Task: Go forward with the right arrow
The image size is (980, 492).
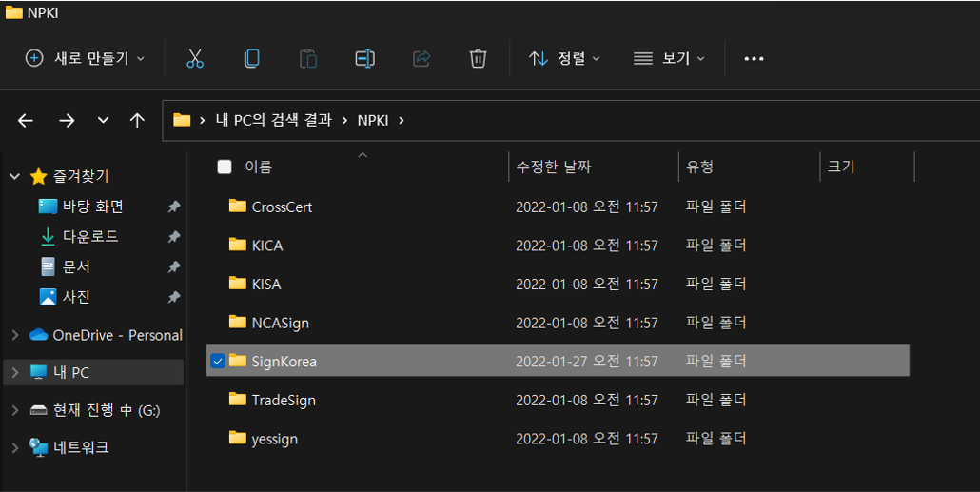Action: [x=67, y=121]
